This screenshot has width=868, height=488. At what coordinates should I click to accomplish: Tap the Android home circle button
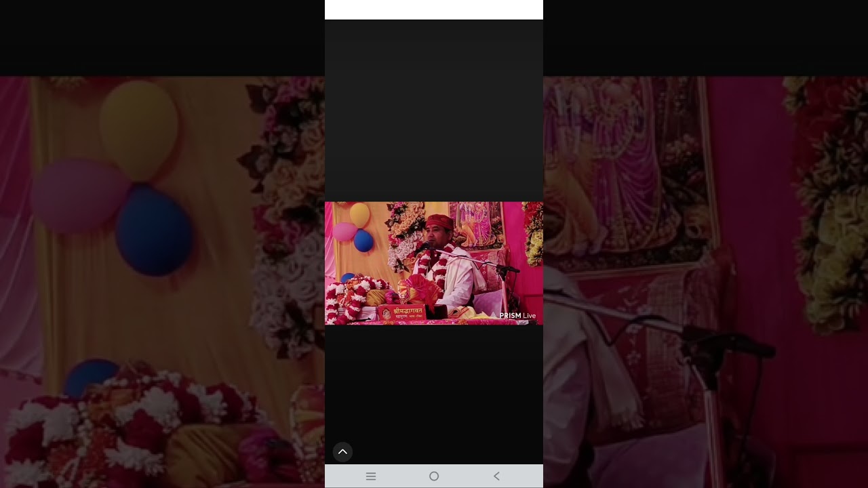(434, 476)
